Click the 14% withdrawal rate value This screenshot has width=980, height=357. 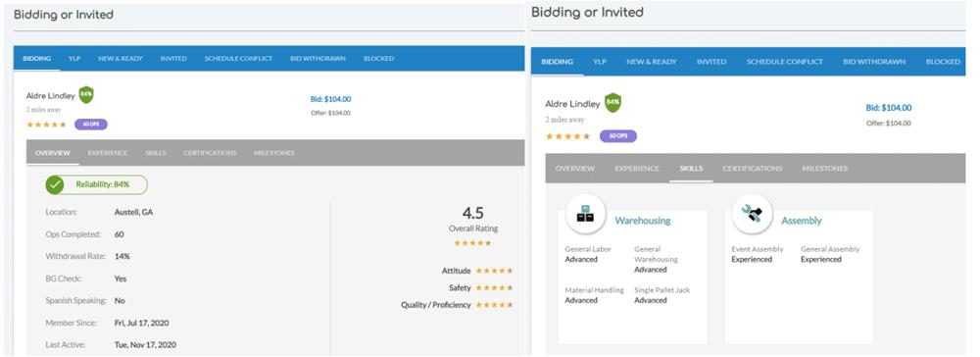(x=122, y=256)
